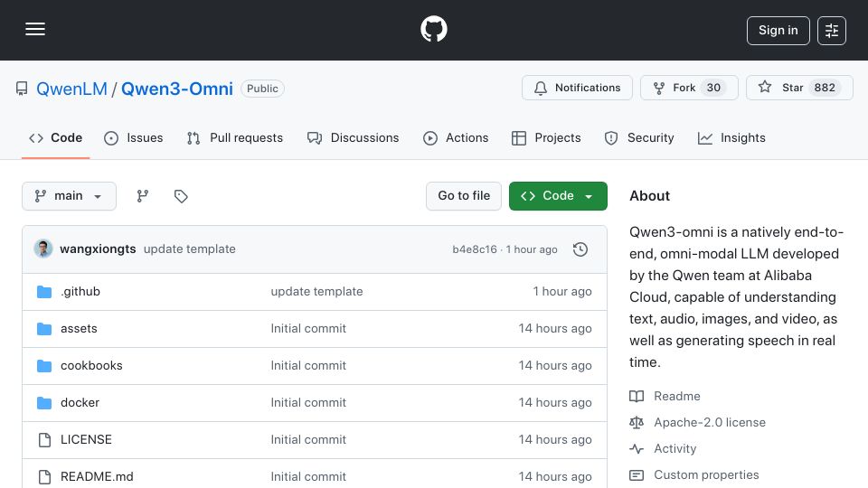
Task: Open the Security tab
Action: coord(639,137)
